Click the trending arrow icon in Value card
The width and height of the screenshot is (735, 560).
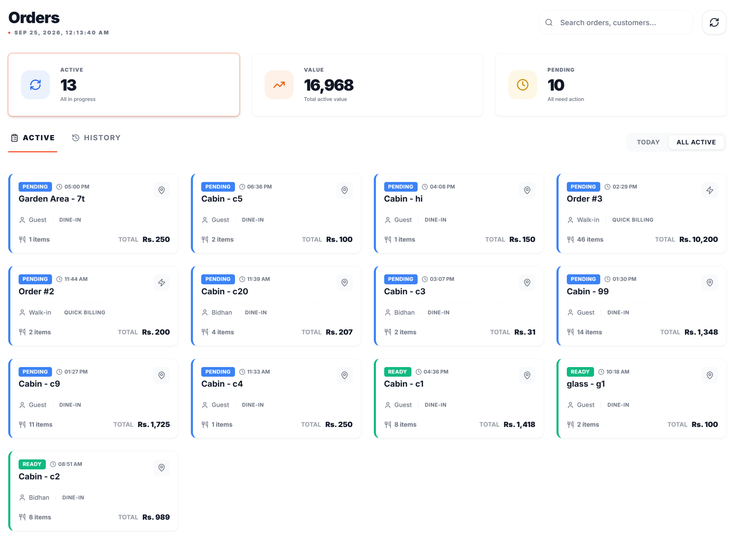pos(279,85)
